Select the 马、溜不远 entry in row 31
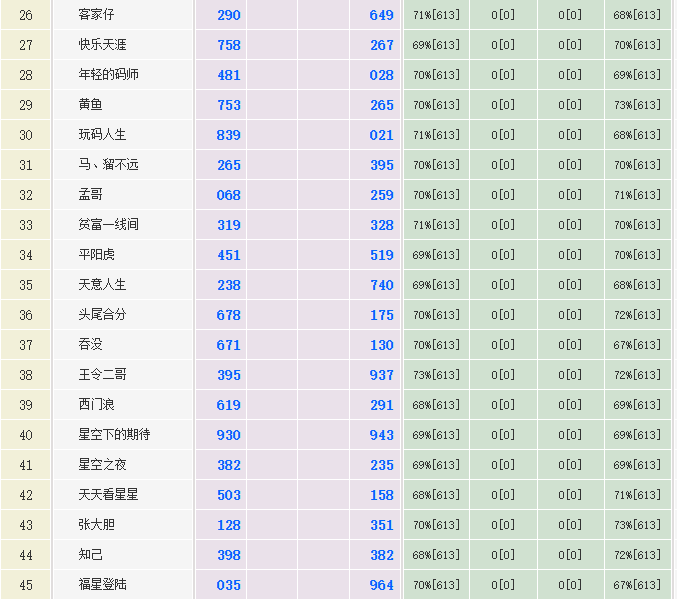The height and width of the screenshot is (600, 677). pyautogui.click(x=108, y=165)
